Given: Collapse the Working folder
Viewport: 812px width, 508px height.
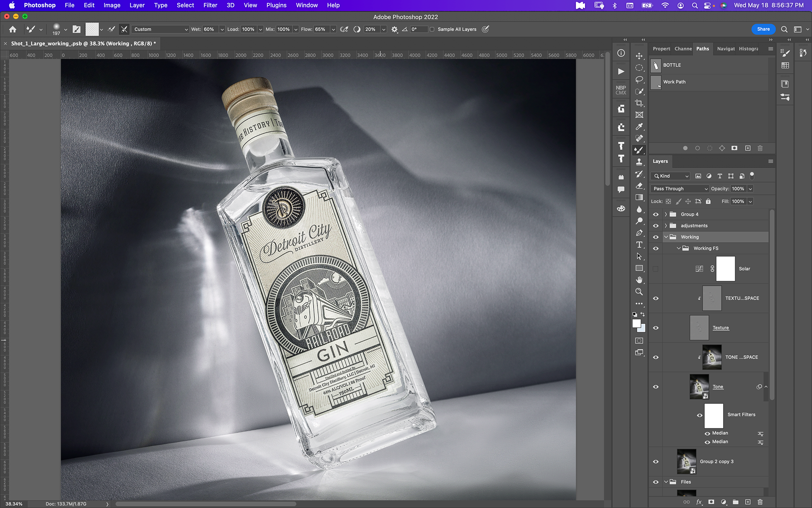Looking at the screenshot, I should (666, 237).
